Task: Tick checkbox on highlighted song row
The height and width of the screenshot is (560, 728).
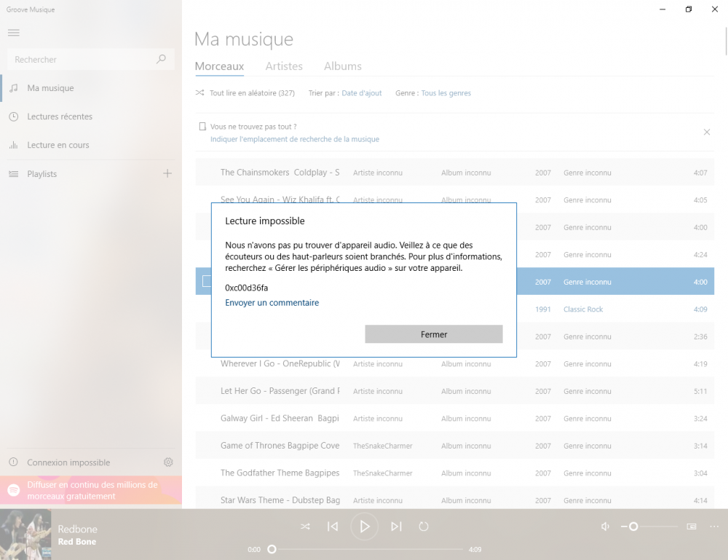Action: click(x=207, y=281)
